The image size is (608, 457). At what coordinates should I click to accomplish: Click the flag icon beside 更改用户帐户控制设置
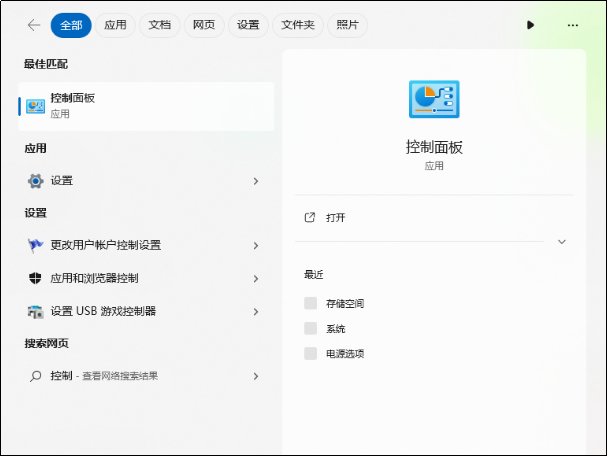pyautogui.click(x=35, y=245)
